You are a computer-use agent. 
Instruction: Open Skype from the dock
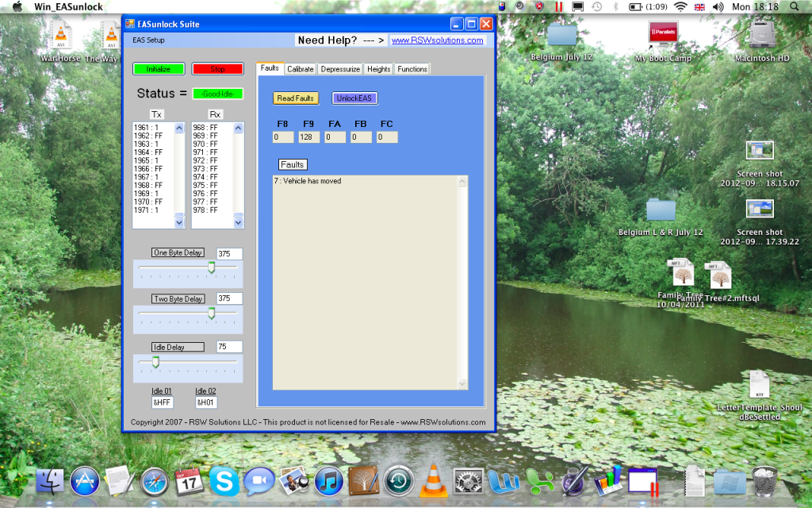click(x=224, y=481)
